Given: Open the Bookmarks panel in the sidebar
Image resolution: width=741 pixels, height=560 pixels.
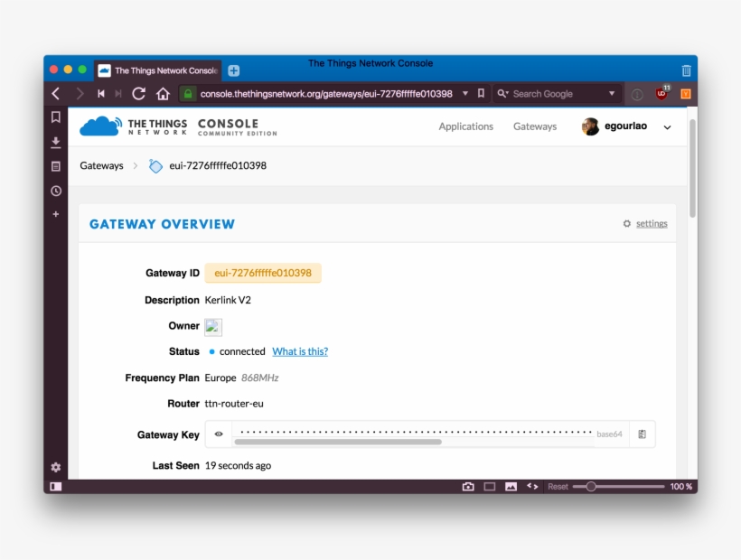Looking at the screenshot, I should pos(56,117).
